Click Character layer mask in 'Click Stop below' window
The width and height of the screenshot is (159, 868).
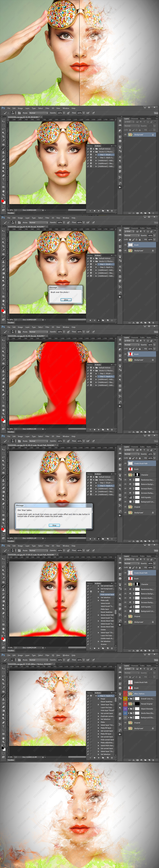(x=137, y=475)
